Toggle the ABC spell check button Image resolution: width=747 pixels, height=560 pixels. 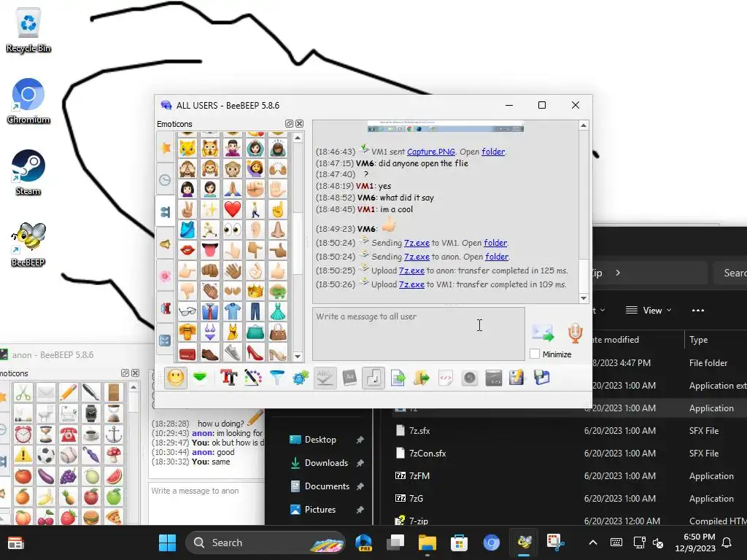[325, 378]
